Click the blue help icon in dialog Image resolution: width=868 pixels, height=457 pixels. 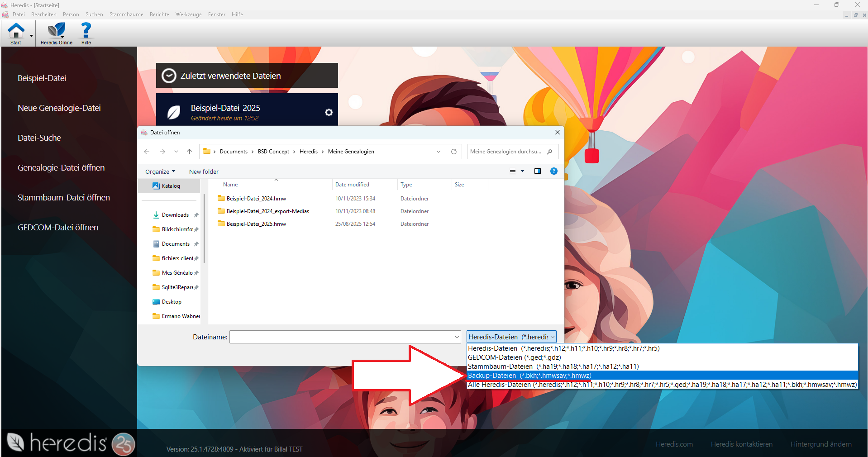[x=553, y=171]
